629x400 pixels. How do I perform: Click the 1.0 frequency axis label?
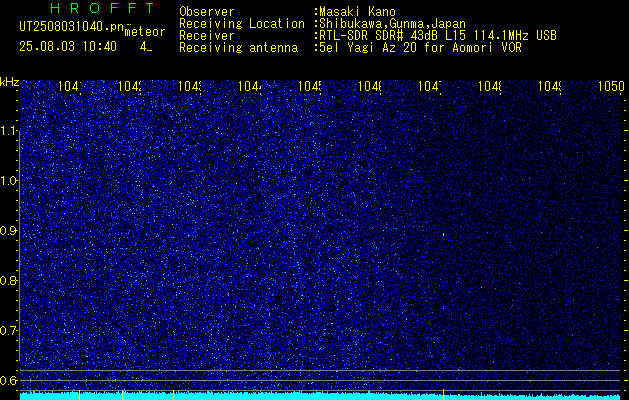click(x=9, y=181)
